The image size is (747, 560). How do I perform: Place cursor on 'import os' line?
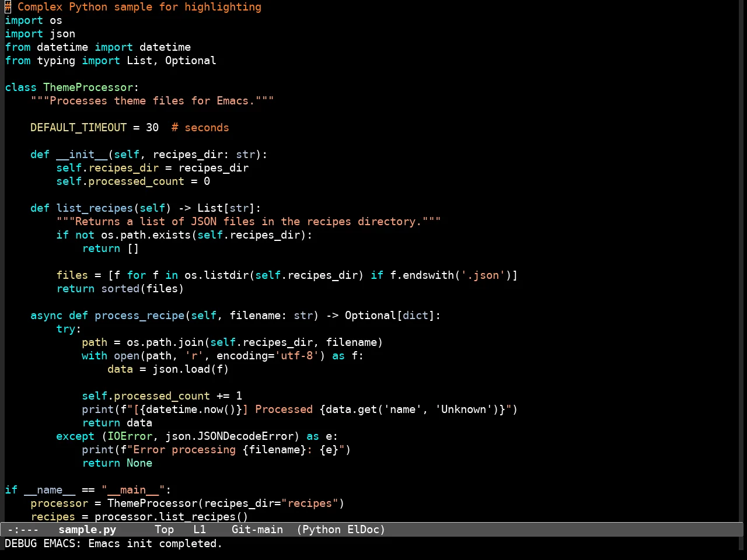(33, 20)
